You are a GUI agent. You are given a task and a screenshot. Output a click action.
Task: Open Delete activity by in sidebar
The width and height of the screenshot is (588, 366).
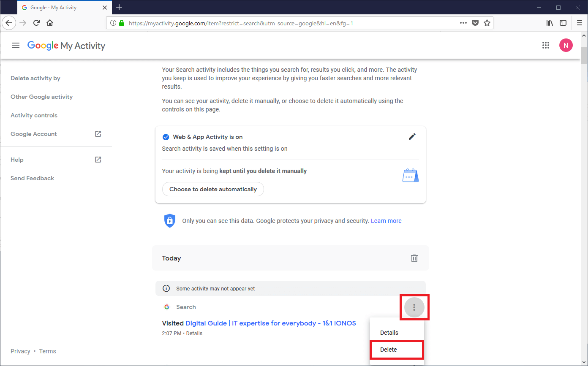pos(35,78)
